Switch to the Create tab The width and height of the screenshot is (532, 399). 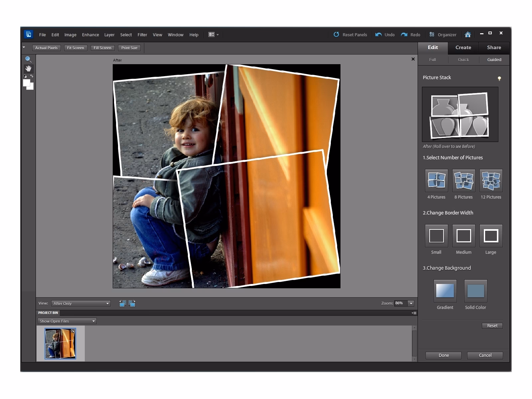(463, 48)
